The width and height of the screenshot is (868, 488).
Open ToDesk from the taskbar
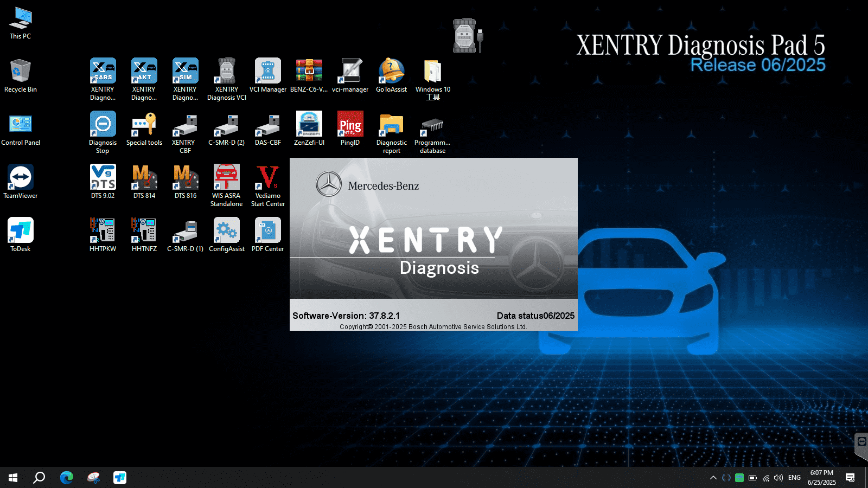[x=120, y=478]
